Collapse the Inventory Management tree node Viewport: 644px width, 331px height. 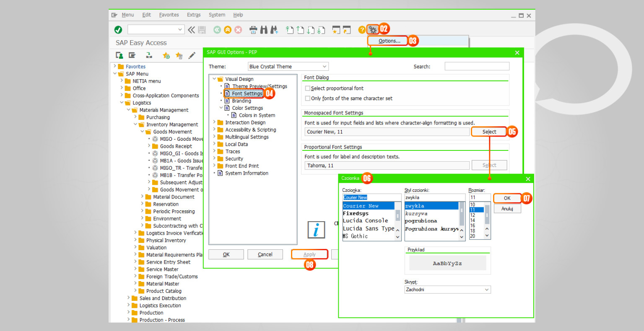(x=135, y=124)
